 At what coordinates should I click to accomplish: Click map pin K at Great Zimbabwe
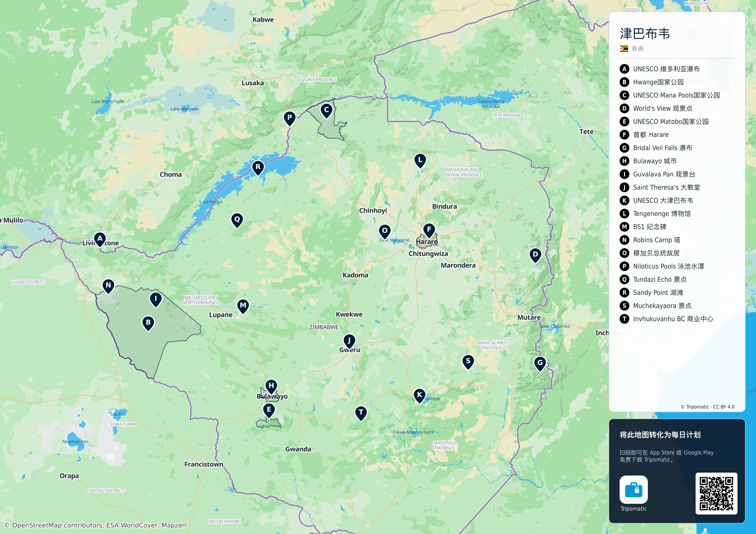coord(419,396)
